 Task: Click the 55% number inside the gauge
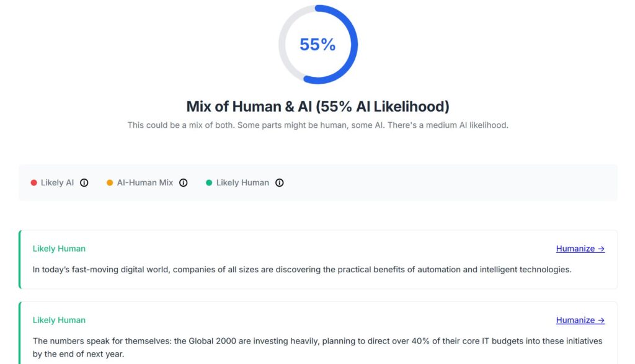pos(317,45)
